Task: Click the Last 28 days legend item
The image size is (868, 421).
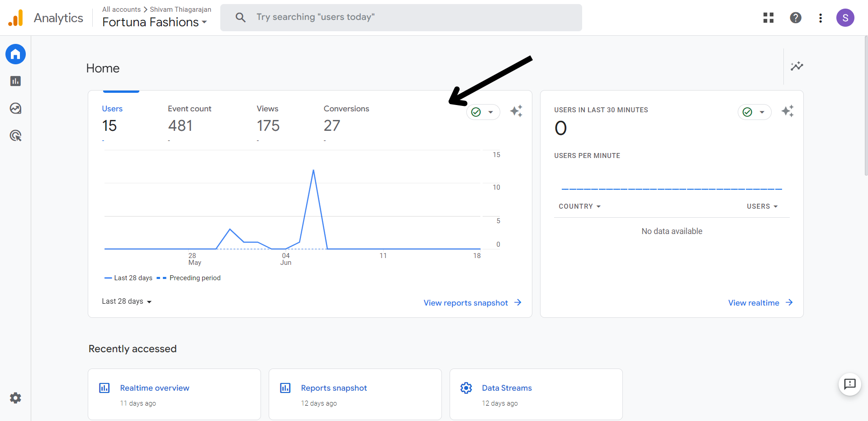Action: [128, 278]
